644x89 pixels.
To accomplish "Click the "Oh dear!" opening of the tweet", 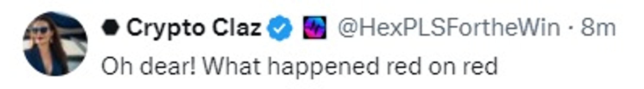I will (x=149, y=66).
